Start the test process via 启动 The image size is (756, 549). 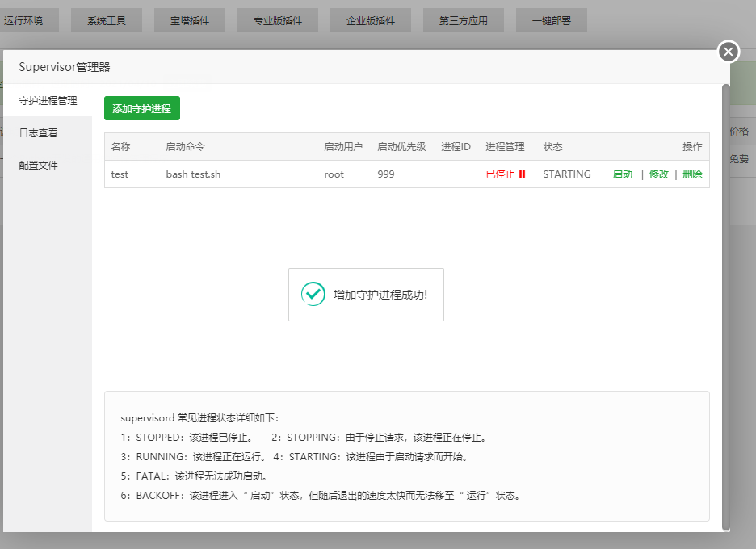click(x=623, y=174)
